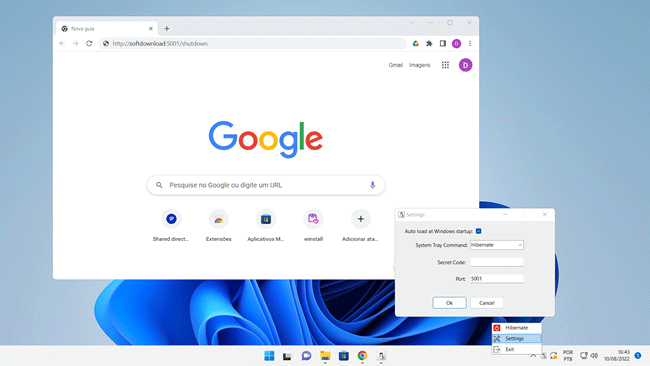Click the Port field showing 5001

pyautogui.click(x=497, y=279)
